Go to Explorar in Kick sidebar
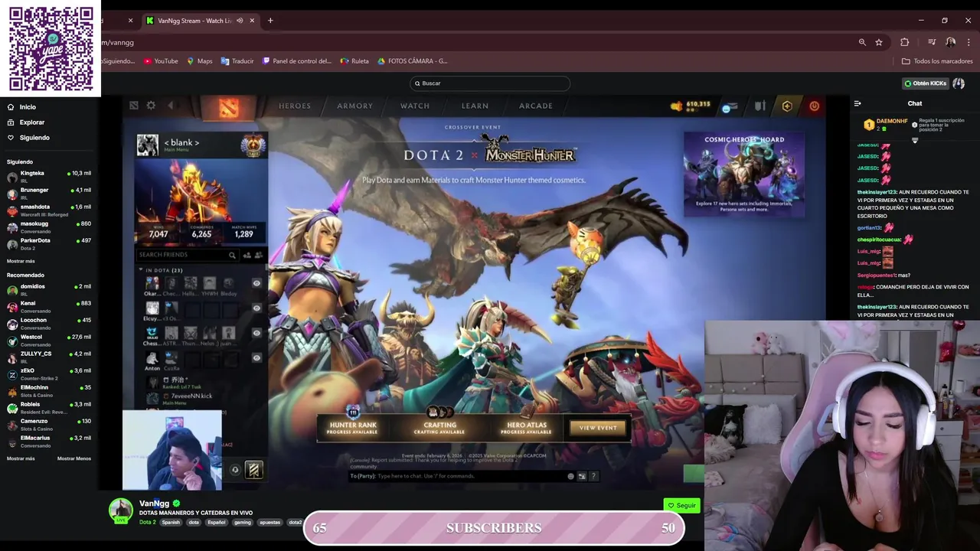The image size is (980, 551). (32, 122)
